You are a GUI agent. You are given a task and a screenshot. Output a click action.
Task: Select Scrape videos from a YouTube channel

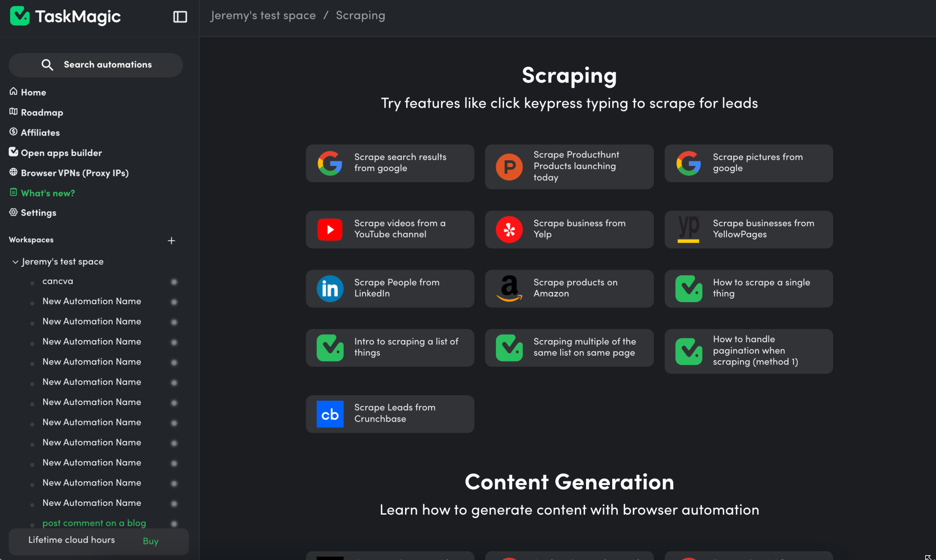(x=390, y=230)
